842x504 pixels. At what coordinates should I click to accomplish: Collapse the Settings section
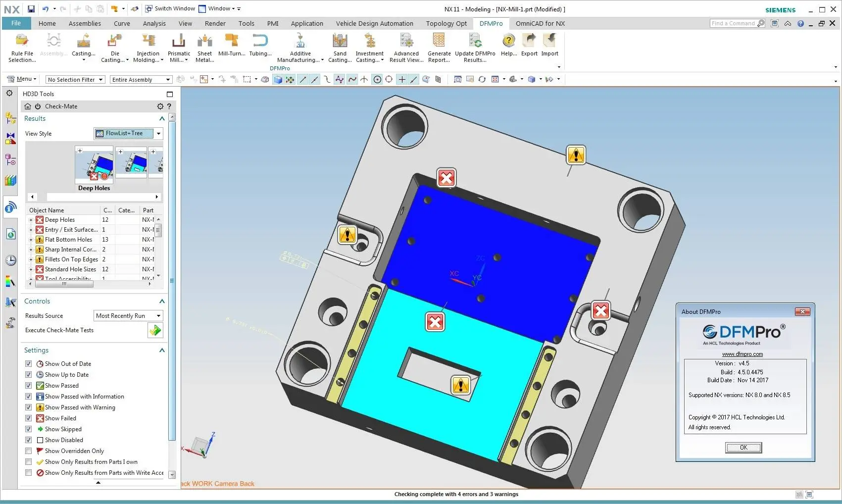[x=161, y=351]
